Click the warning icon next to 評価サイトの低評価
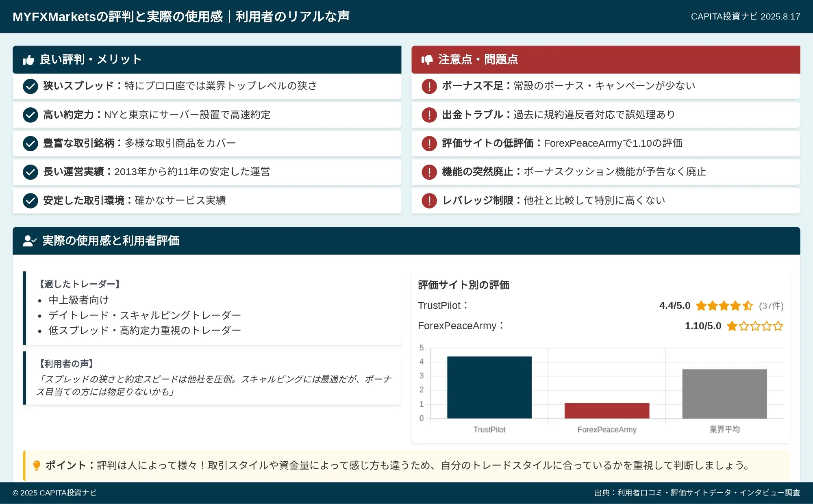The image size is (813, 504). [x=429, y=143]
